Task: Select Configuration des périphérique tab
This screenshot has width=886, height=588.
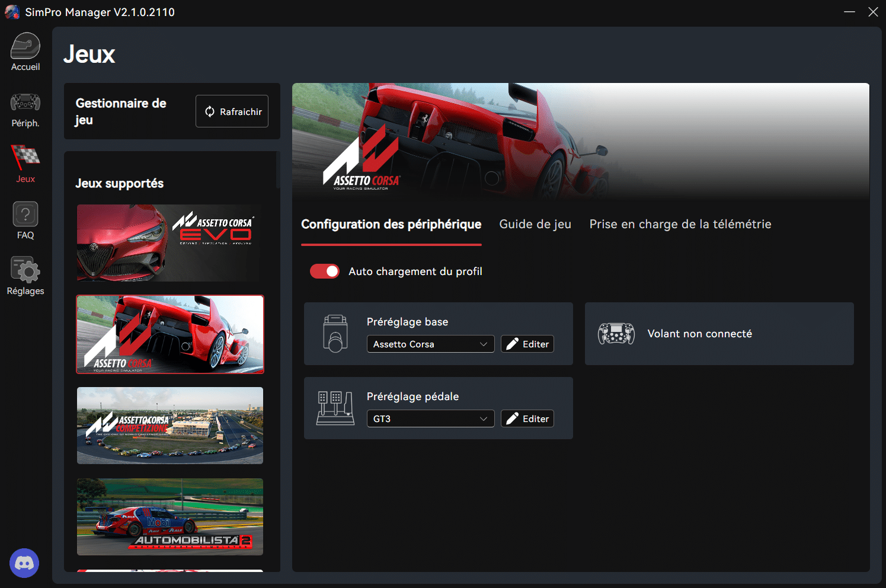Action: point(391,224)
